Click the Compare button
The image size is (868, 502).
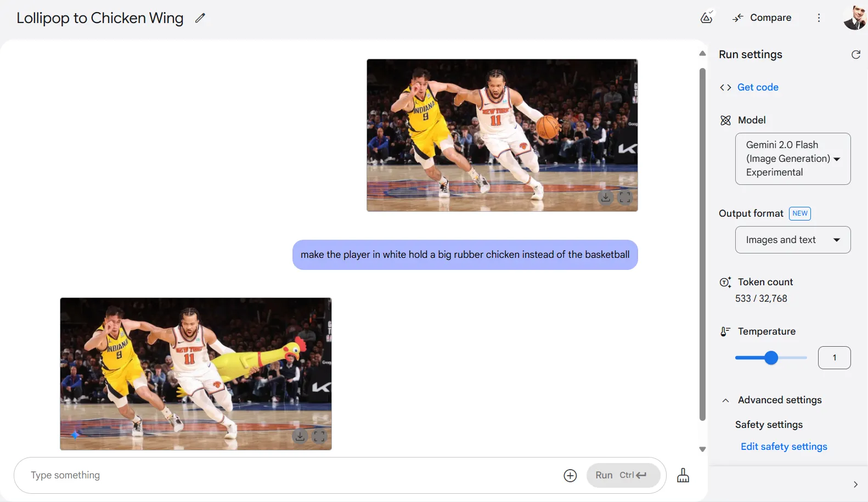pyautogui.click(x=762, y=18)
